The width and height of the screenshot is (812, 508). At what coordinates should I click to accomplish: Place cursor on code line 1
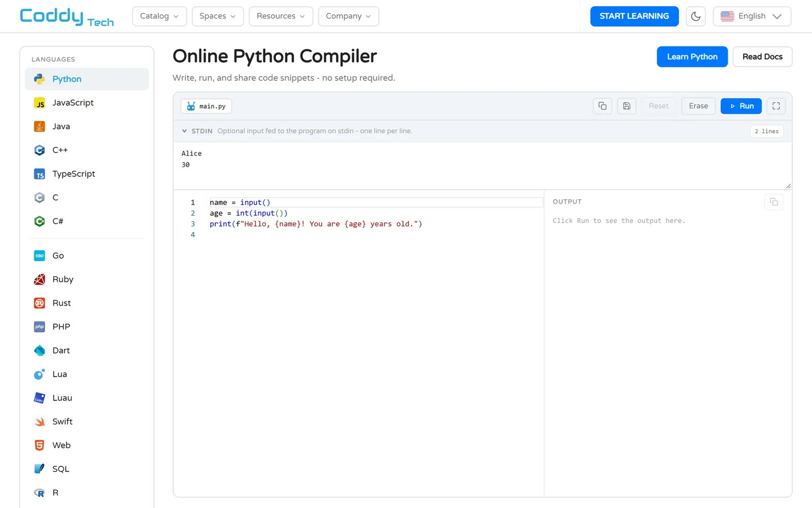coord(376,203)
